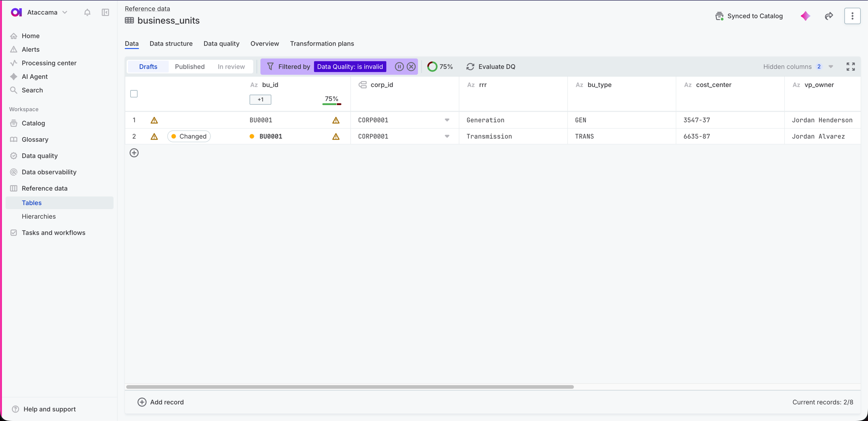
Task: Open corp_id dropdown in row 1
Action: [x=447, y=120]
